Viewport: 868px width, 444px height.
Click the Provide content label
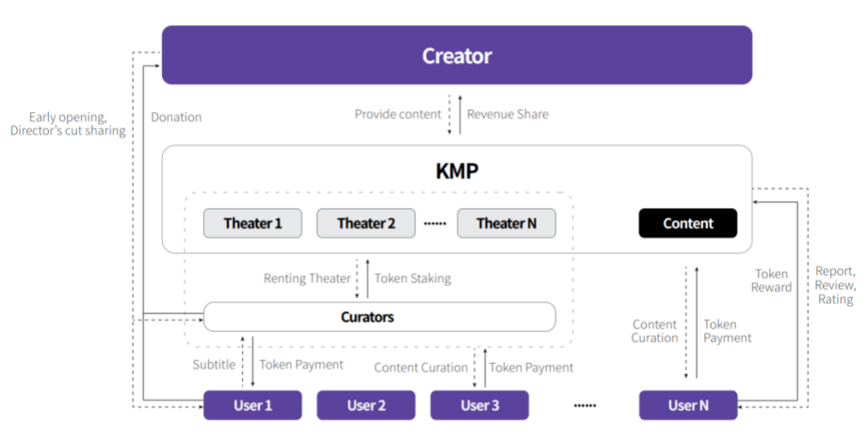pyautogui.click(x=397, y=114)
